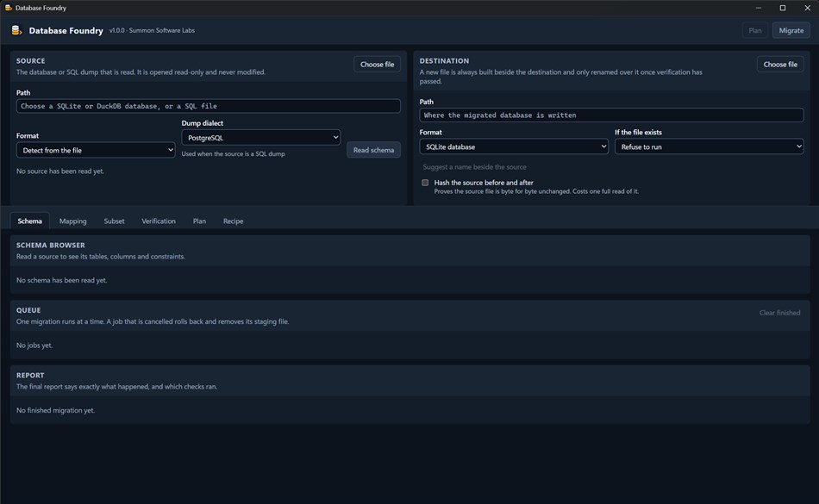Click the REPORT heading

[30, 376]
